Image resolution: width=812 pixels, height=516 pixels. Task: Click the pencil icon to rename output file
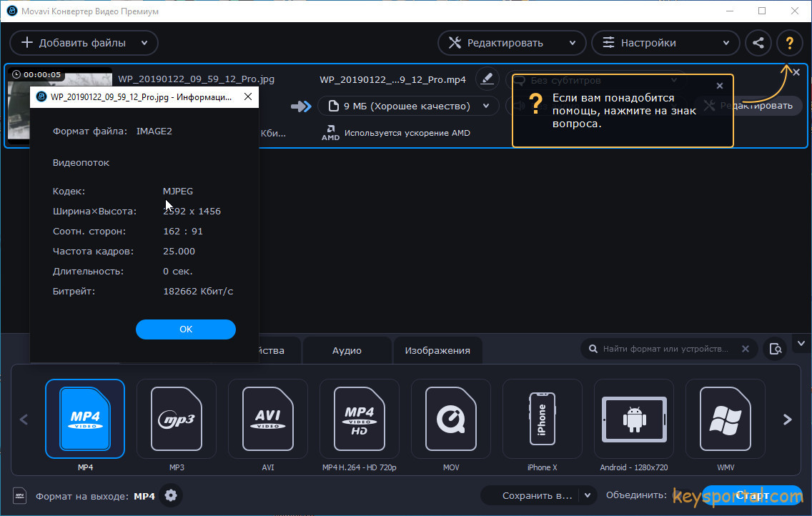coord(487,79)
